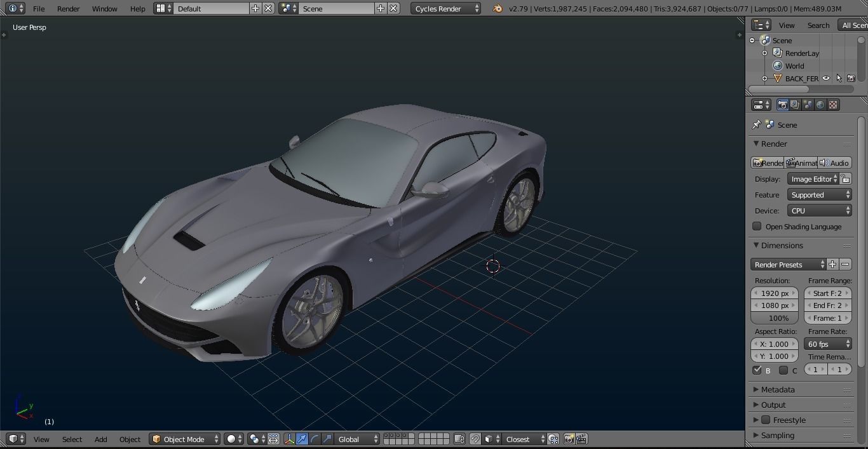Click the Blender logo in header

[498, 8]
